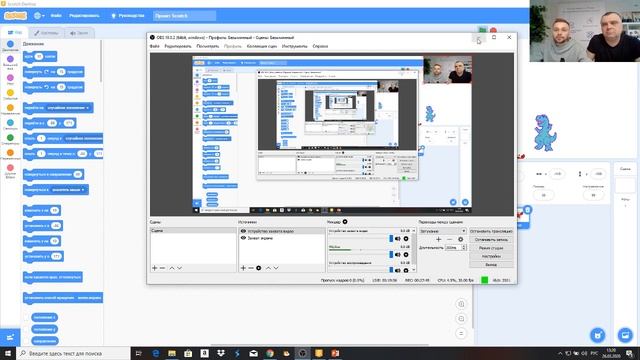This screenshot has width=640, height=360.
Task: Select the Sensing block category circle
Action: click(10, 122)
